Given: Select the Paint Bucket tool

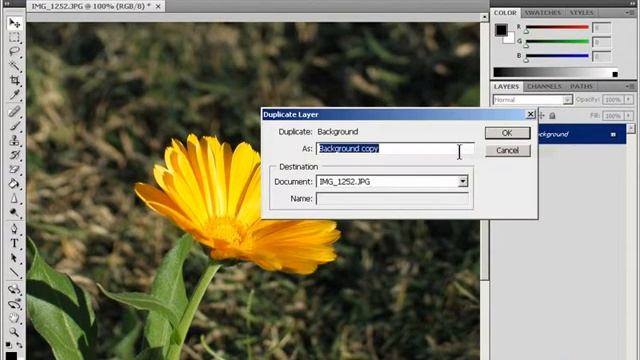Looking at the screenshot, I should 14,184.
